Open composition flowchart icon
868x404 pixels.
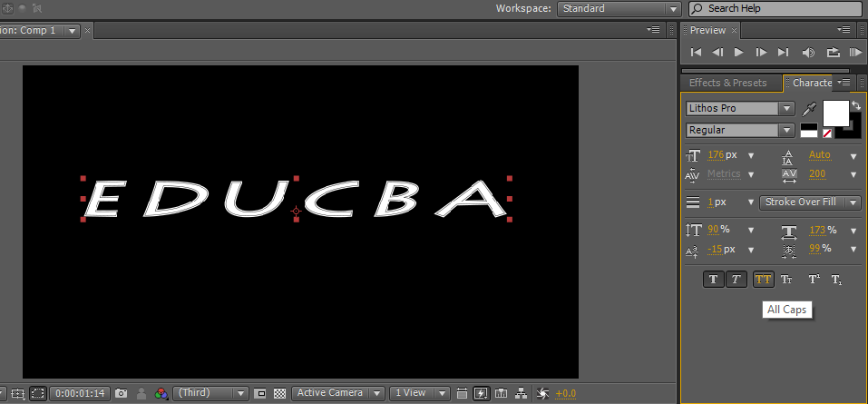[x=521, y=393]
